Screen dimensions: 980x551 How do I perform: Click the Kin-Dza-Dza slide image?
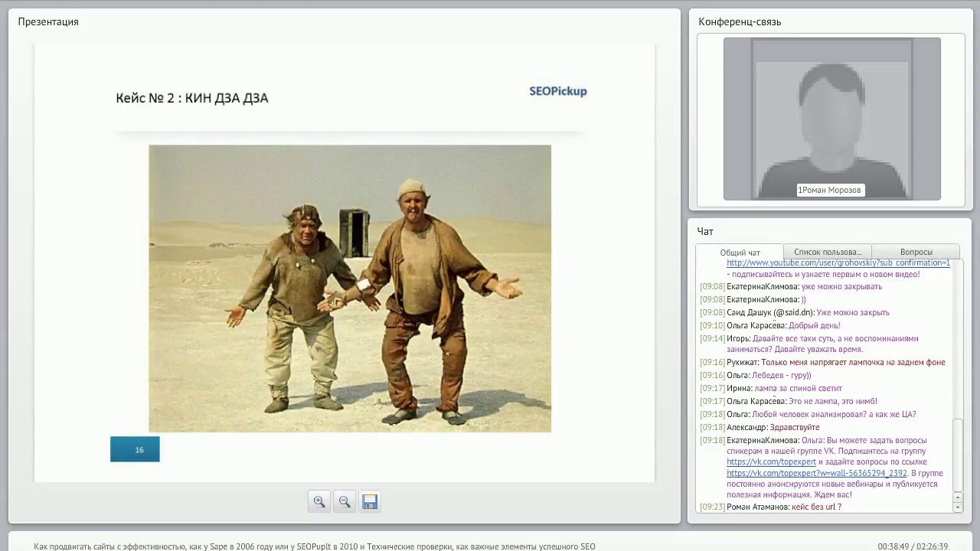(350, 289)
